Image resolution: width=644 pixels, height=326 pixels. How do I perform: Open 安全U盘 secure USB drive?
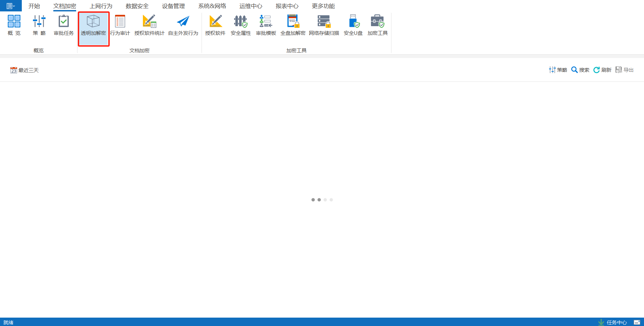(x=353, y=25)
